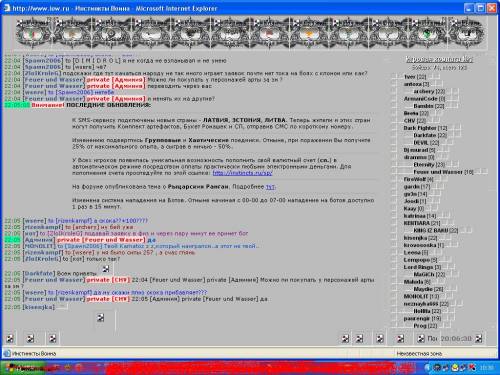Select player MaGiCh [22] in the list
This screenshot has width=500, height=375.
[x=429, y=275]
